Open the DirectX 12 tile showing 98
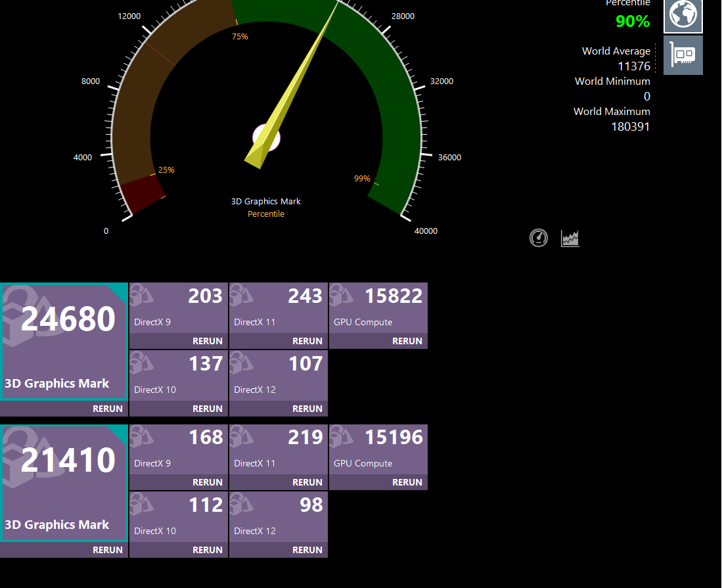 [x=279, y=516]
